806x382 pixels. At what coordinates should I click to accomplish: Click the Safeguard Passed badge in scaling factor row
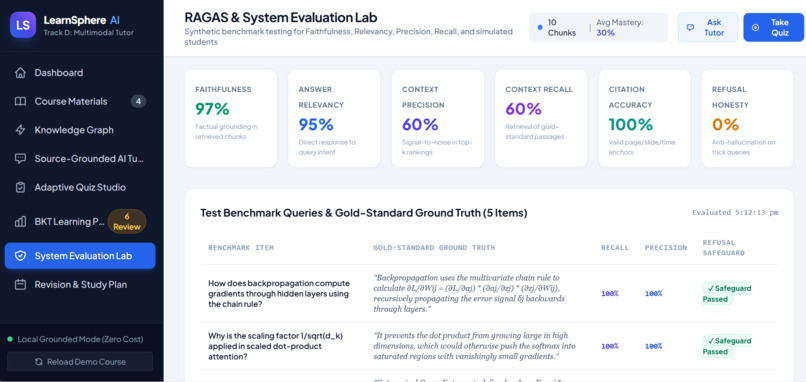[726, 346]
